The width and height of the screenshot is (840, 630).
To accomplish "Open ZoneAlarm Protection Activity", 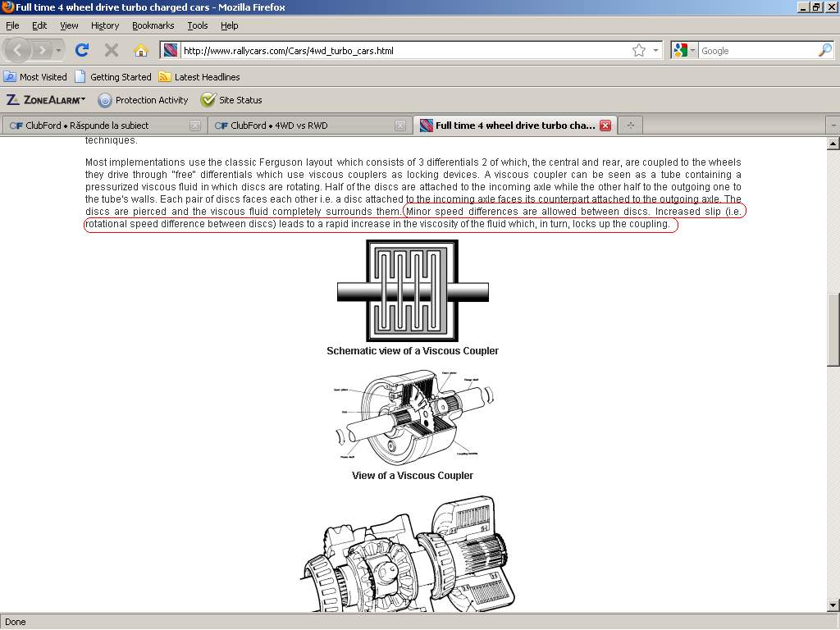I will pyautogui.click(x=143, y=100).
